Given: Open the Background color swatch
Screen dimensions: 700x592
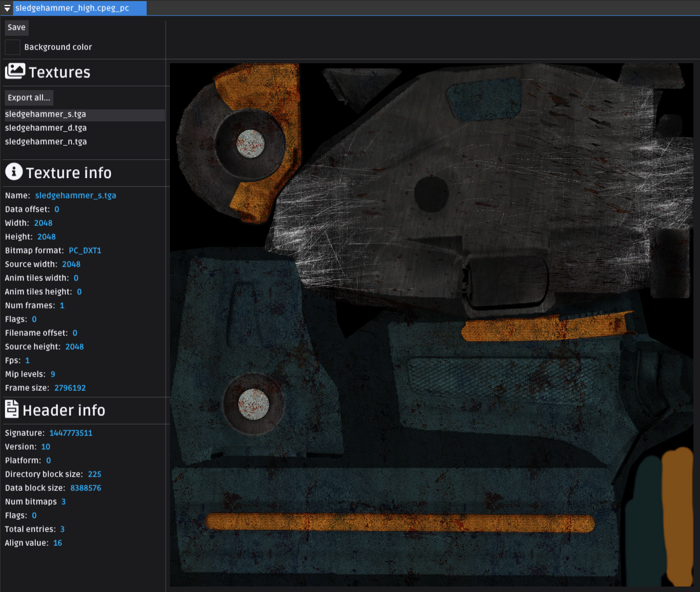Looking at the screenshot, I should point(13,47).
